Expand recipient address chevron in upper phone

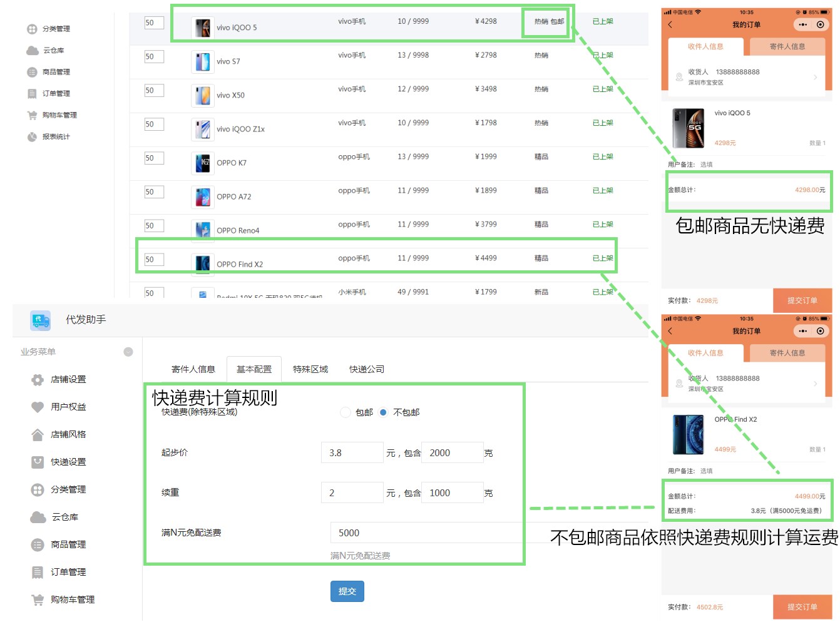(x=815, y=78)
